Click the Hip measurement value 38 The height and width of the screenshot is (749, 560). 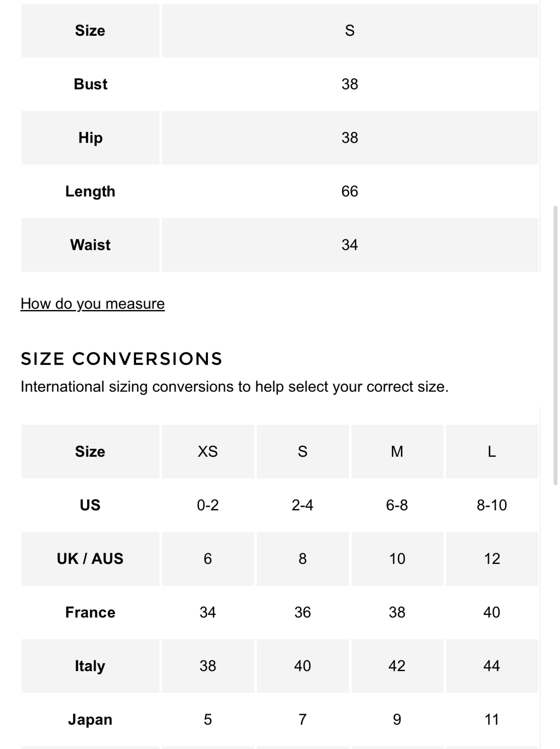pyautogui.click(x=350, y=138)
